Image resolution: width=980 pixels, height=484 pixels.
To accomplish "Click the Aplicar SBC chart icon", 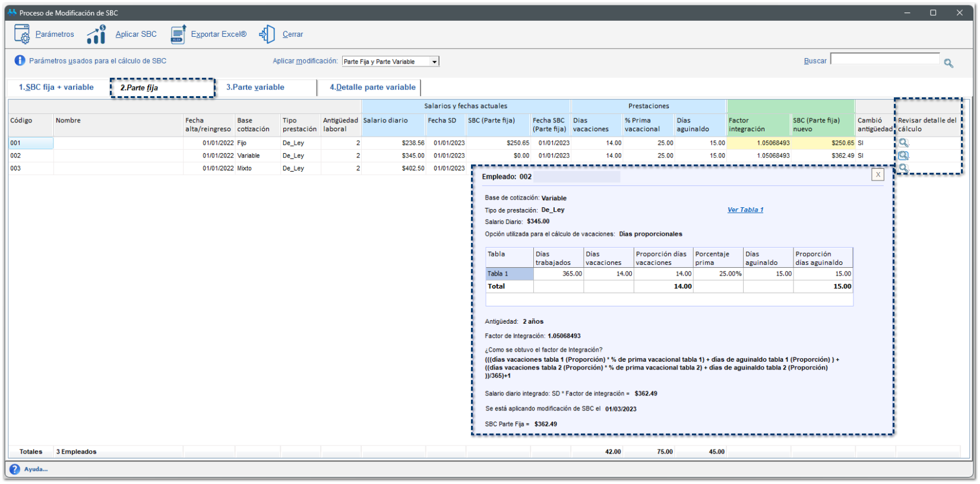I will pyautogui.click(x=96, y=34).
